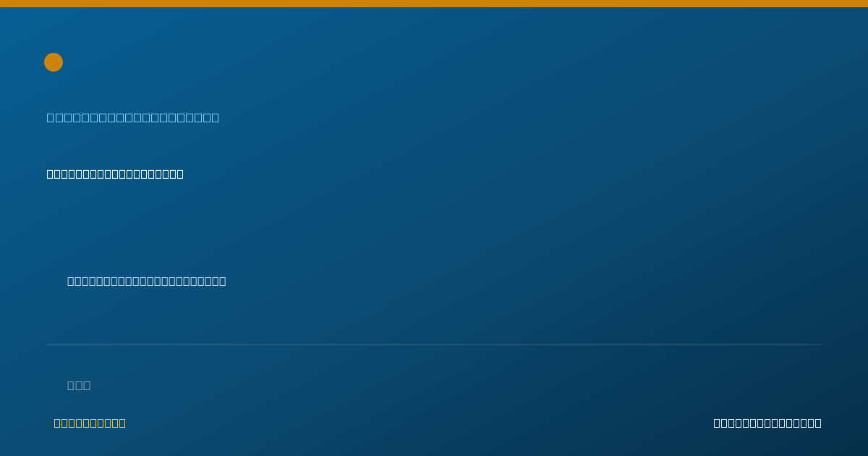
Task: Click the orange bar at the top
Action: pos(434,4)
